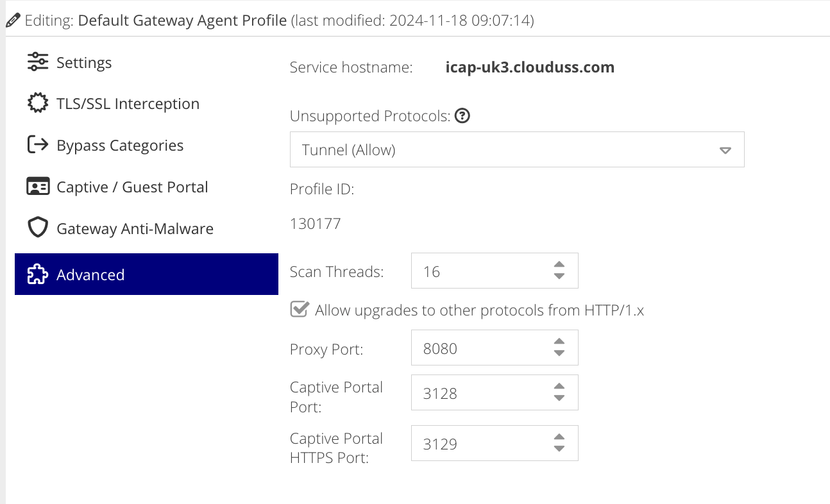Click the Unsupported Protocols help question icon
Screen dimensions: 830x504
click(x=462, y=116)
